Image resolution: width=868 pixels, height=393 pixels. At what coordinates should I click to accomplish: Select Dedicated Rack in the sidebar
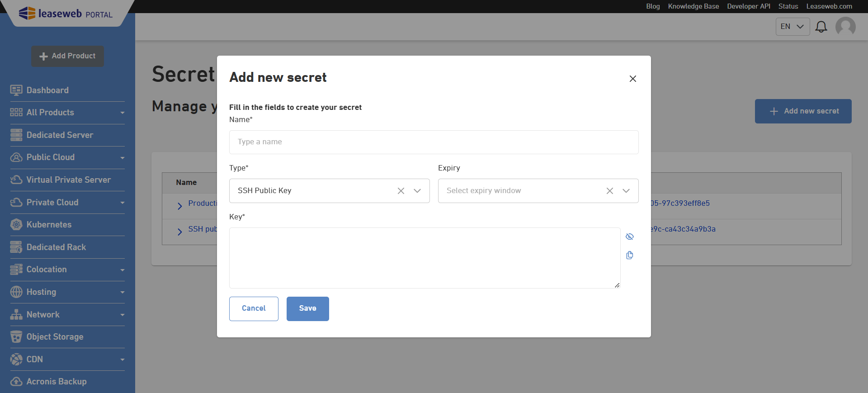click(56, 247)
